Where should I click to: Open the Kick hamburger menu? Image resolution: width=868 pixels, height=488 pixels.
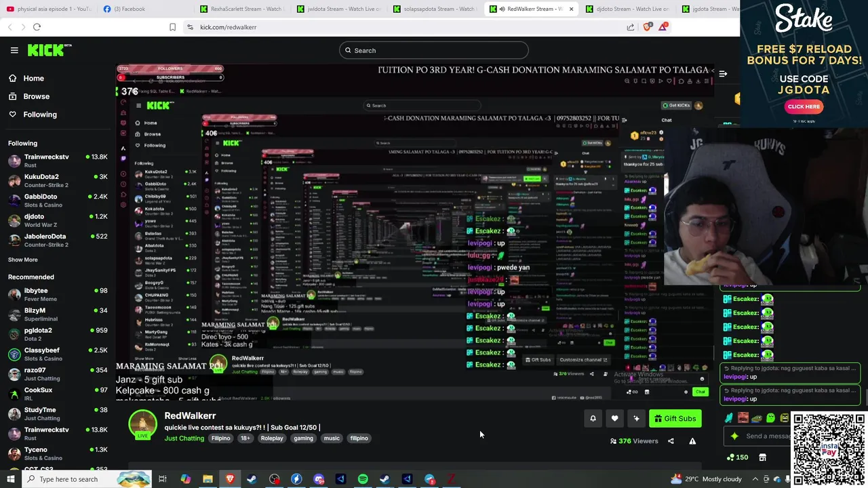click(14, 50)
